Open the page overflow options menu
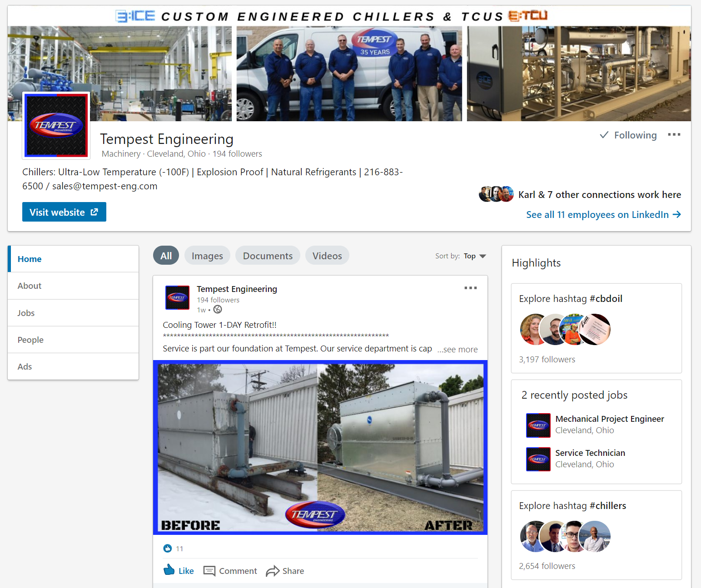 pyautogui.click(x=674, y=134)
